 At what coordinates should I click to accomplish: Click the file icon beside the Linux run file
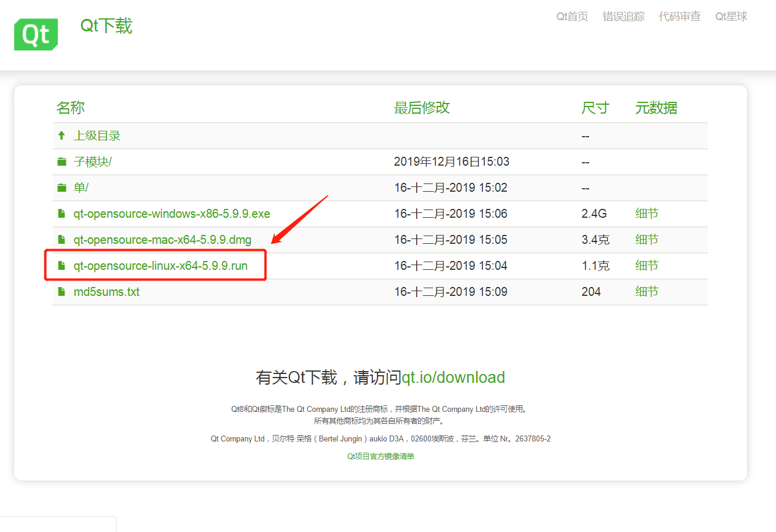point(62,265)
